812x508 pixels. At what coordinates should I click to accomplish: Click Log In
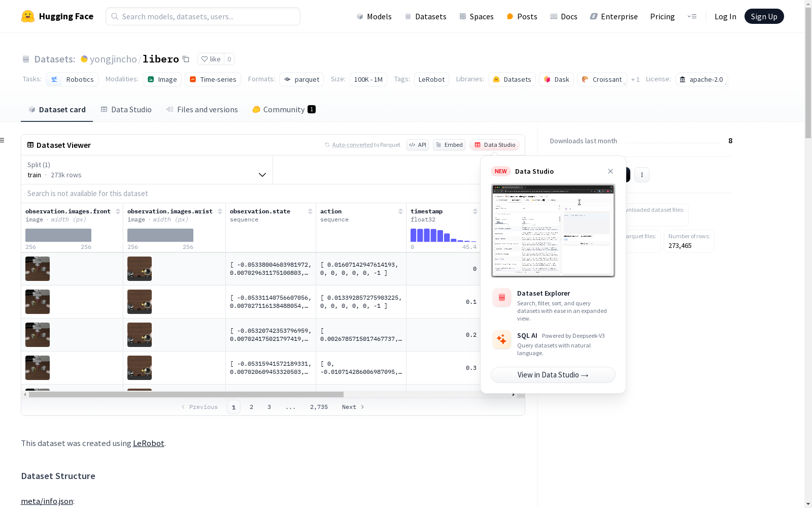pyautogui.click(x=725, y=16)
